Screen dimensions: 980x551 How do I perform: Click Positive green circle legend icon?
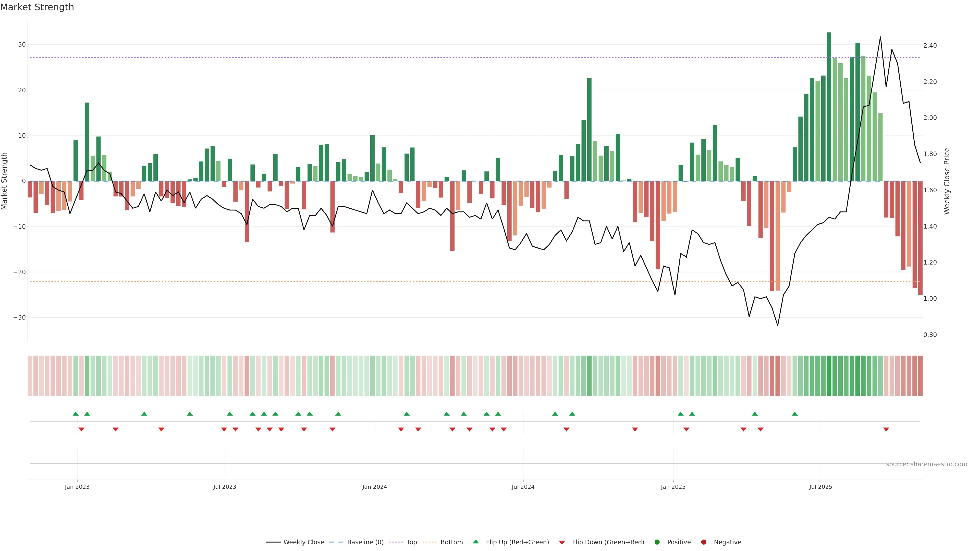click(x=657, y=542)
